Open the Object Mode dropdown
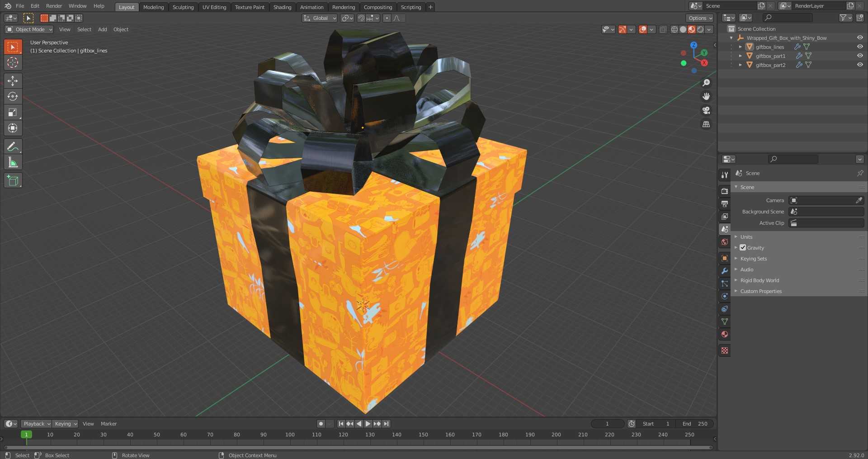The width and height of the screenshot is (868, 459). click(29, 29)
